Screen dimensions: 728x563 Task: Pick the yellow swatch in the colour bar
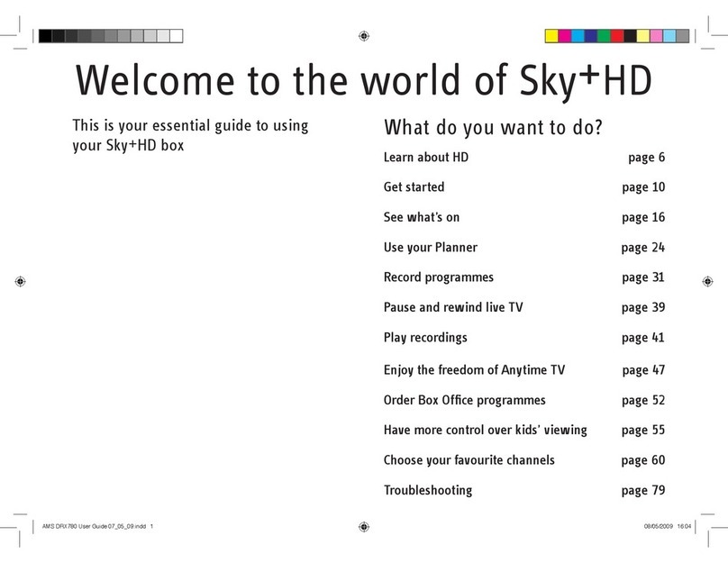551,36
